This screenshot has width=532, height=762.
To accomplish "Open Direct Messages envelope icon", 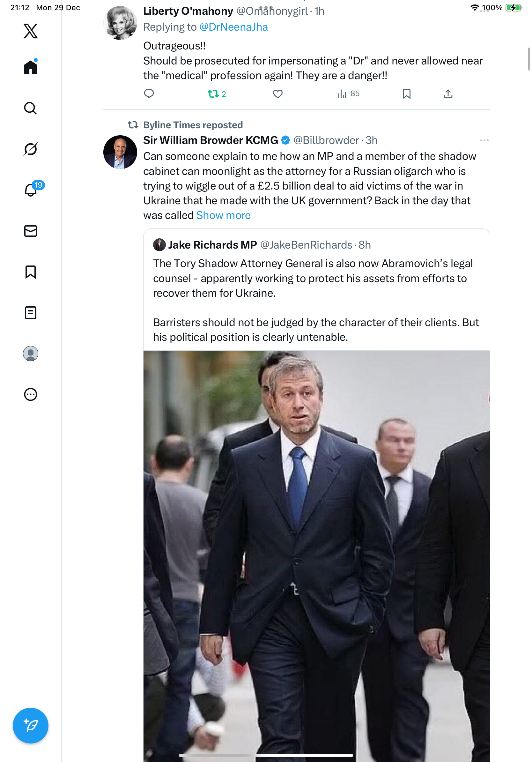I will click(x=31, y=231).
